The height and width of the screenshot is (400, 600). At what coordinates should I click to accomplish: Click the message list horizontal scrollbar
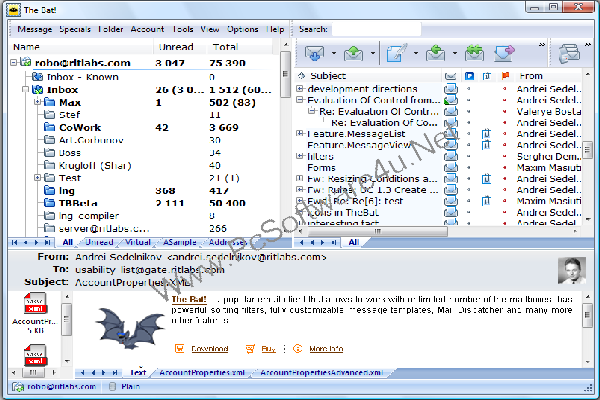pyautogui.click(x=377, y=231)
